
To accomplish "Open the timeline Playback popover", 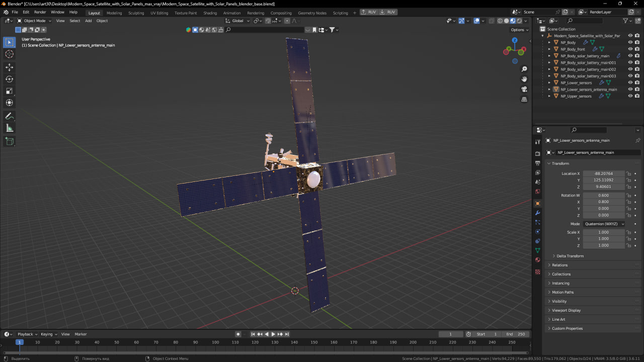I will [27, 334].
